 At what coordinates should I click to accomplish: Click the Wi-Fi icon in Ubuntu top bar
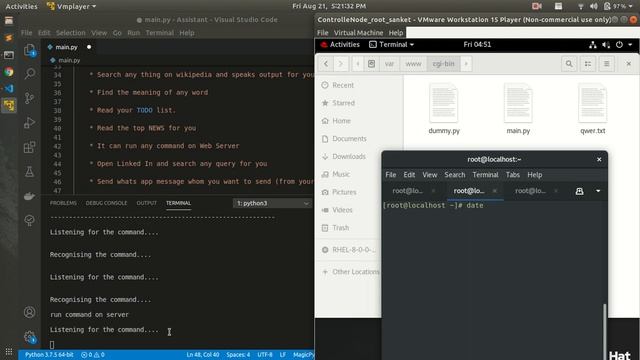(x=580, y=6)
